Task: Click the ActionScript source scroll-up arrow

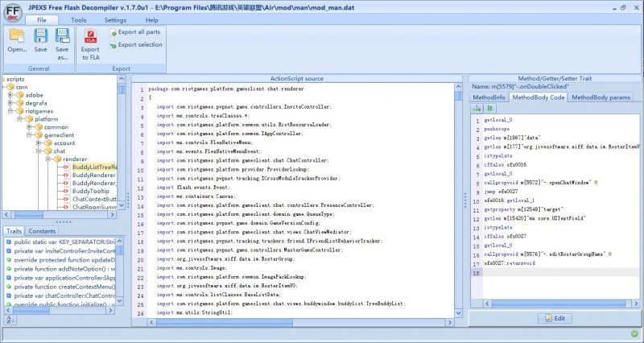Action: (459, 87)
